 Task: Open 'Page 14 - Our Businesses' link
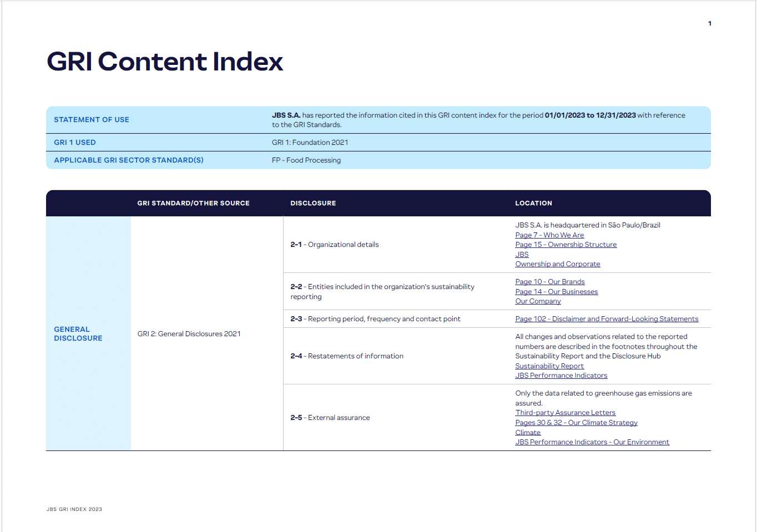click(556, 292)
